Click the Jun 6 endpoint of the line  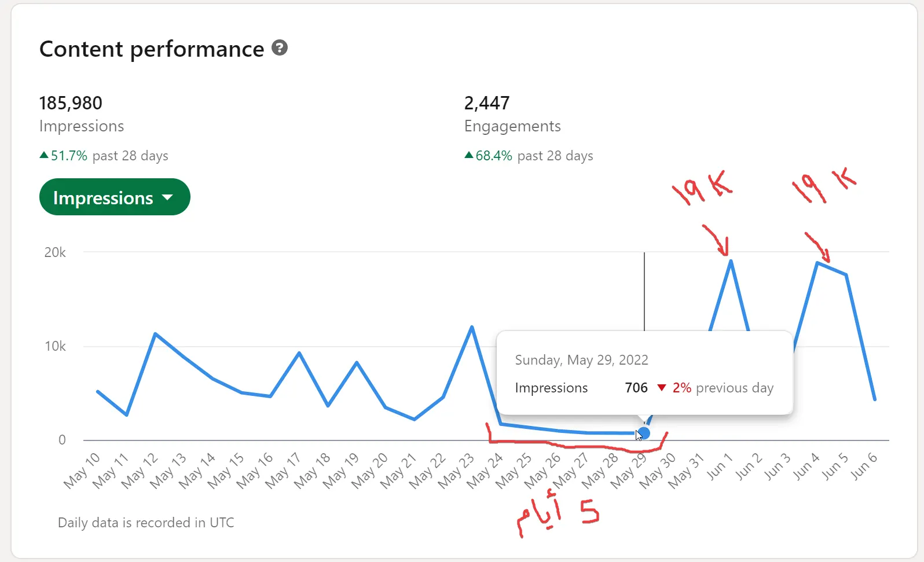[874, 399]
